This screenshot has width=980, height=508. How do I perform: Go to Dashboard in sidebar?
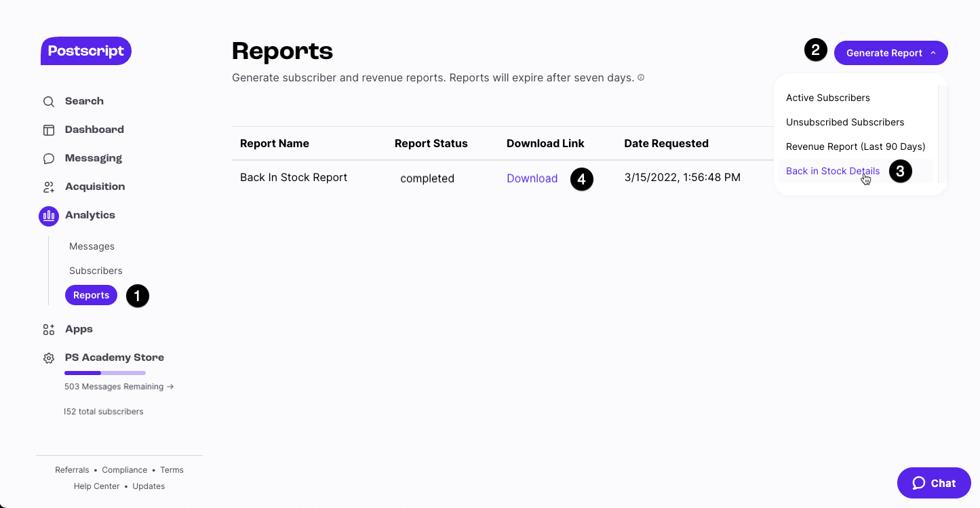tap(94, 130)
